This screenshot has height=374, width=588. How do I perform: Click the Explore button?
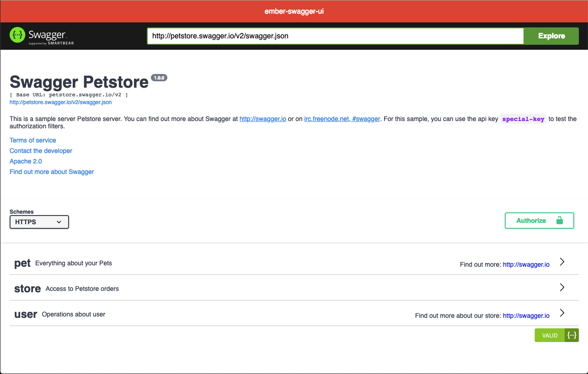pyautogui.click(x=551, y=36)
